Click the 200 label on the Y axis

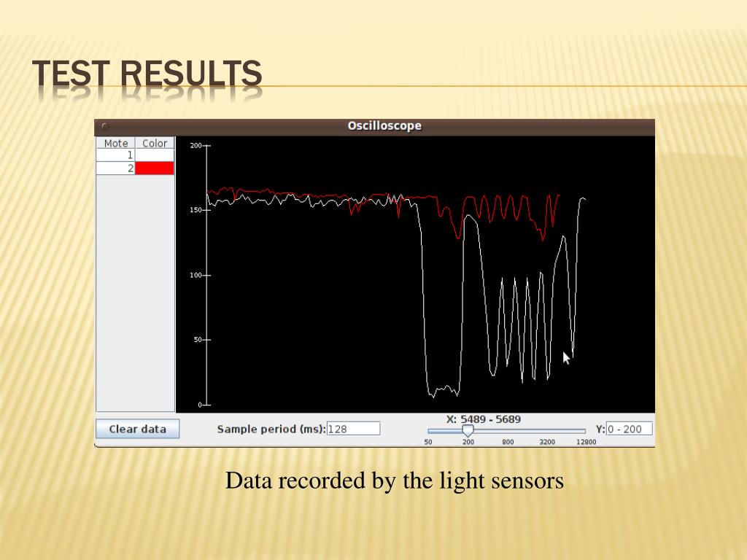tap(196, 145)
